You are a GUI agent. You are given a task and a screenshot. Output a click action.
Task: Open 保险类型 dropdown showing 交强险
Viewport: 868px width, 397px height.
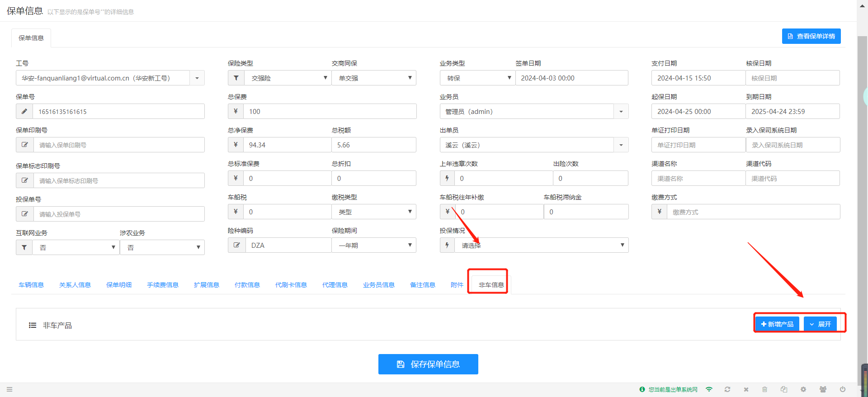[288, 78]
